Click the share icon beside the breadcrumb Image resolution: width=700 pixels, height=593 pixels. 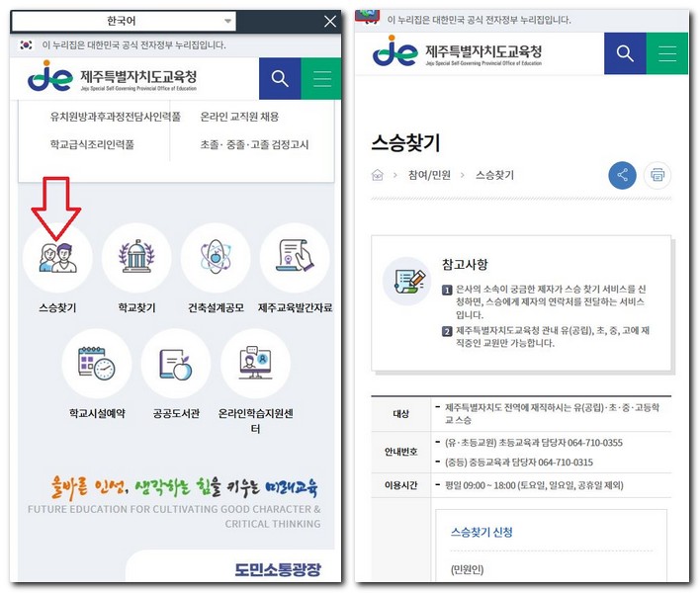[x=623, y=175]
